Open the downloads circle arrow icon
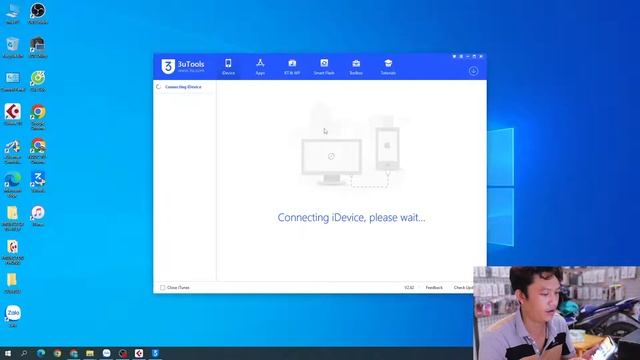Viewport: 640px width, 360px height. [x=473, y=71]
